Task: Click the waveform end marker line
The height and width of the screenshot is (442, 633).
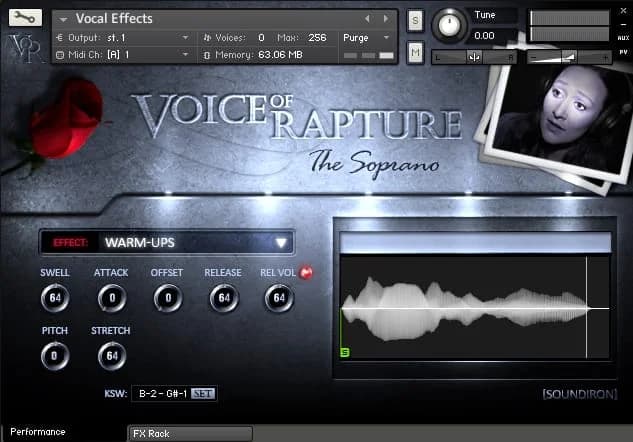Action: click(x=587, y=307)
